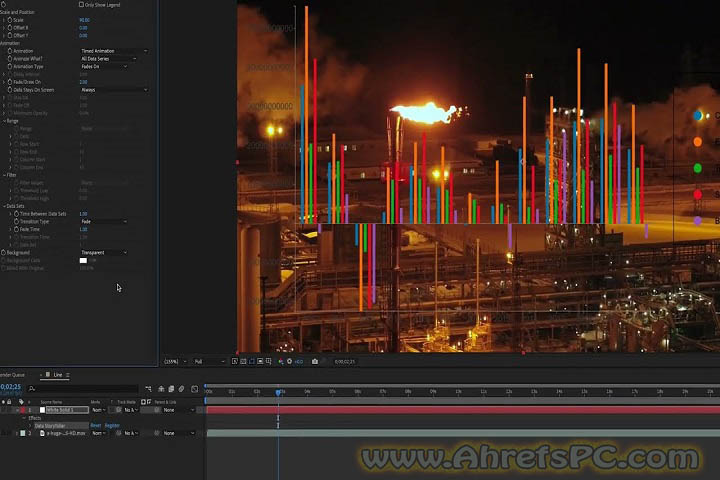Click the Animation property stopwatch icon
The height and width of the screenshot is (480, 720).
tap(10, 51)
